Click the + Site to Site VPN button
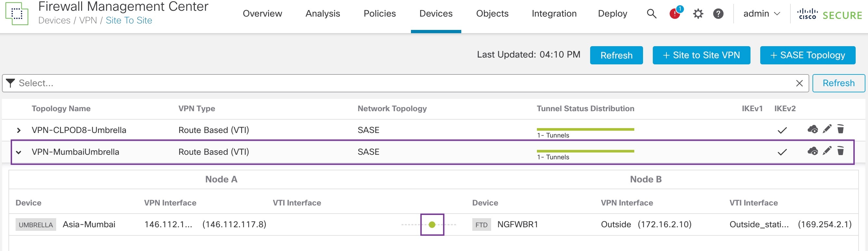This screenshot has width=868, height=251. tap(701, 55)
